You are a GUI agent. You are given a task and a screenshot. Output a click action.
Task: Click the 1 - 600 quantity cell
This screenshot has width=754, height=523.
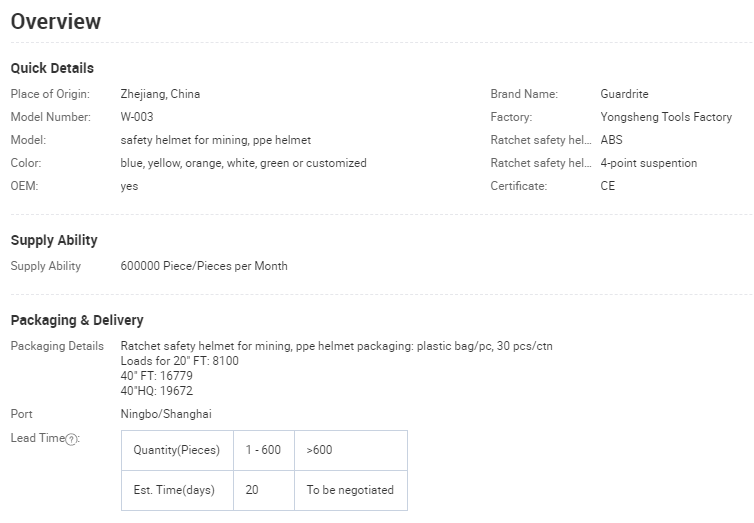pyautogui.click(x=263, y=450)
